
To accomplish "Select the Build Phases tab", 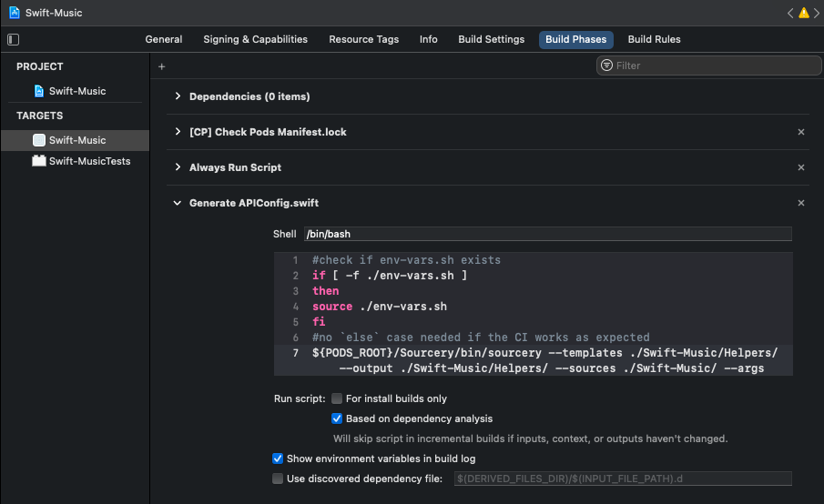I will click(576, 39).
